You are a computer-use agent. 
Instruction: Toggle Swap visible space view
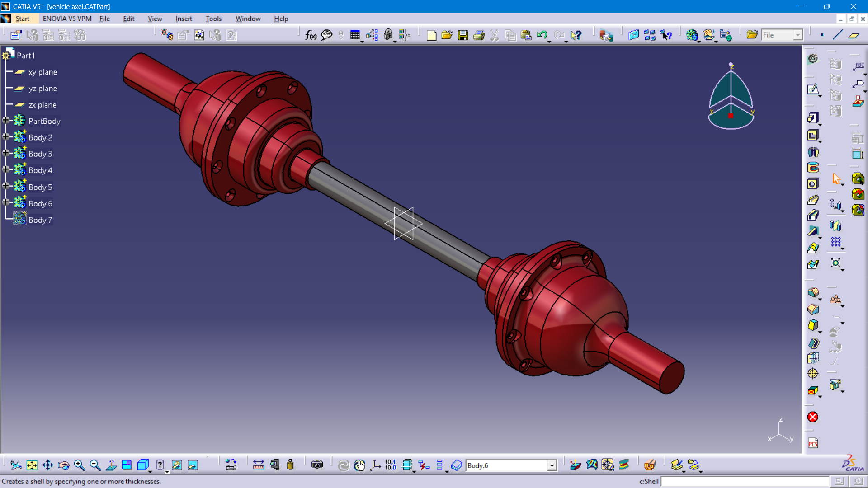click(x=193, y=465)
